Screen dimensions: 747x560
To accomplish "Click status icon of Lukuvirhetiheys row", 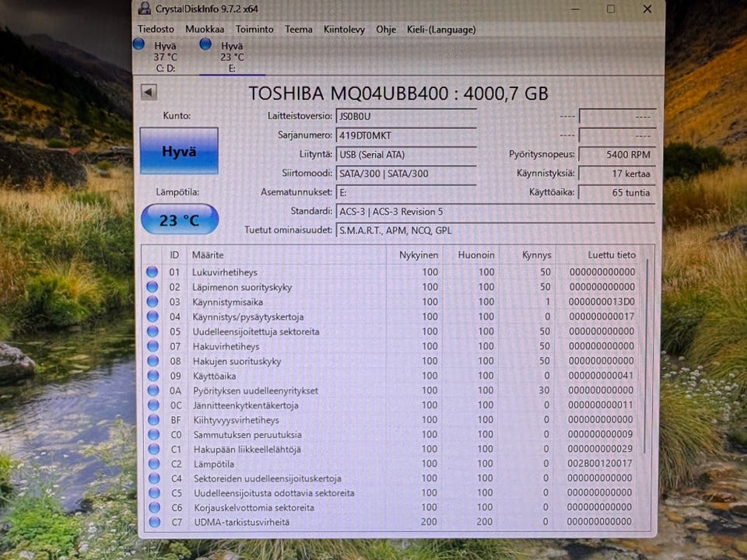I will point(152,272).
